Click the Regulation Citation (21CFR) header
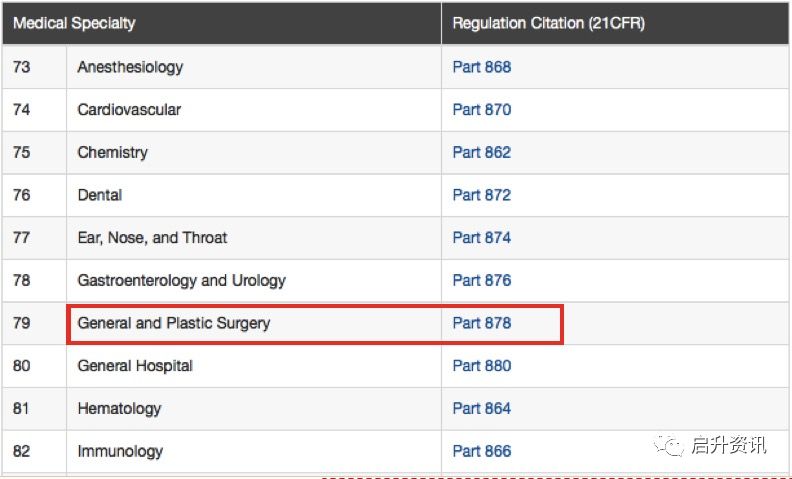 (x=548, y=23)
